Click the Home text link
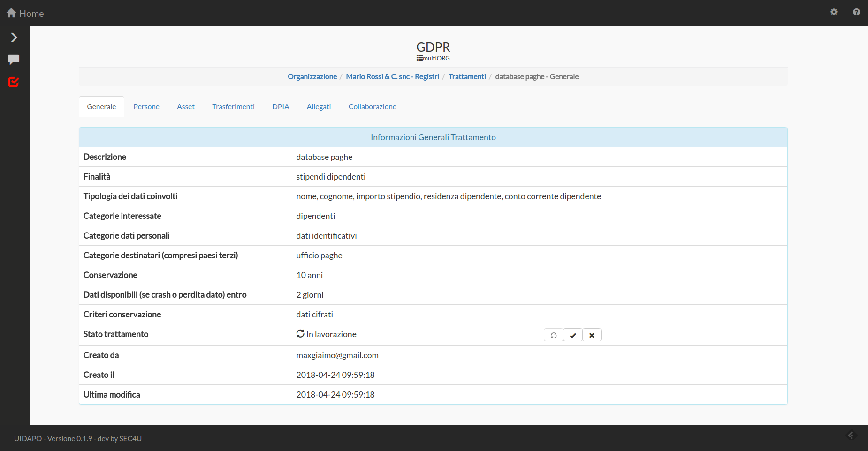This screenshot has width=868, height=451. (31, 14)
